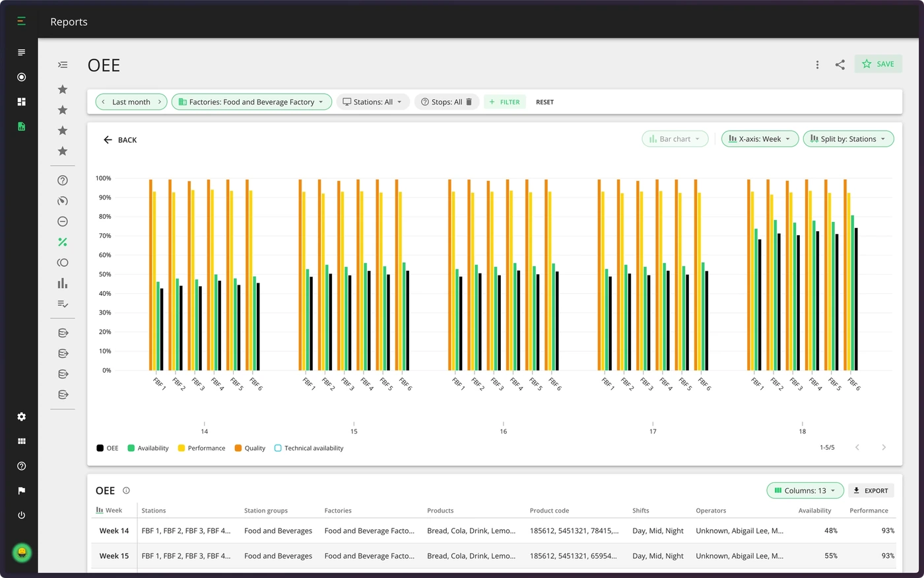Open the green reports document icon
924x578 pixels.
click(21, 126)
